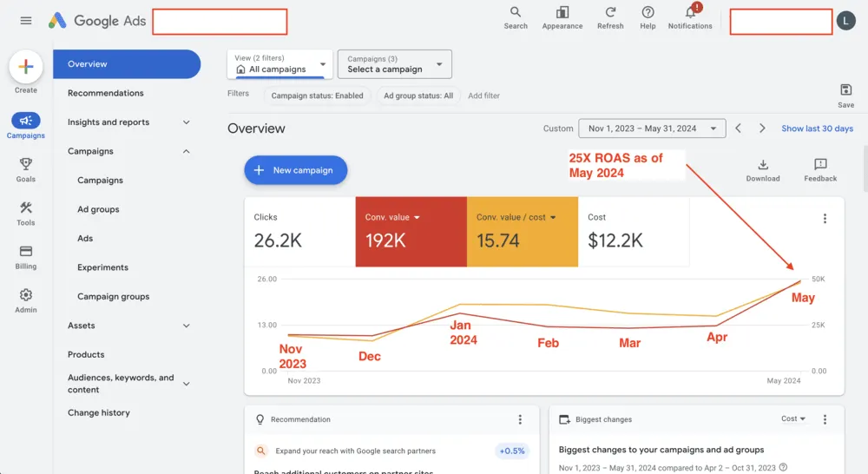Viewport: 868px width, 474px height.
Task: Click Expand your reach with Google search partners
Action: click(x=355, y=451)
